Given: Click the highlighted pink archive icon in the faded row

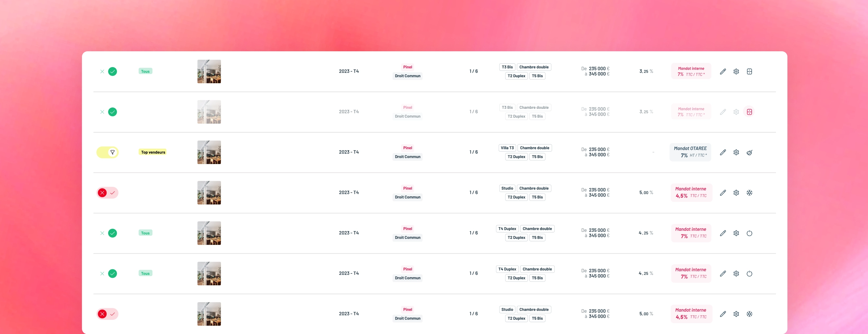Looking at the screenshot, I should point(749,112).
